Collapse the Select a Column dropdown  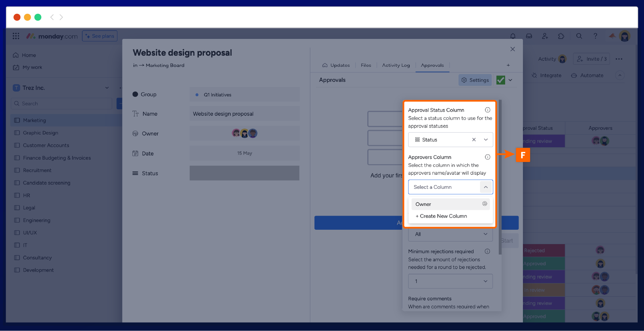pyautogui.click(x=486, y=187)
